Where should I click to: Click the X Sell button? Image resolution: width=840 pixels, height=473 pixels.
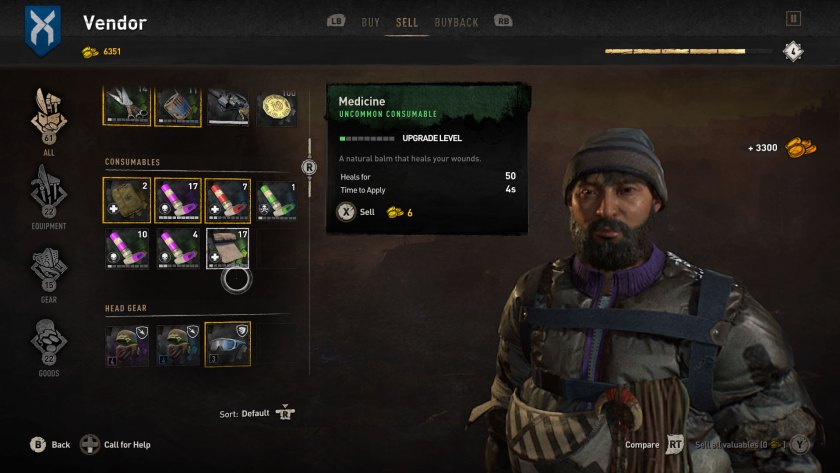click(x=356, y=212)
